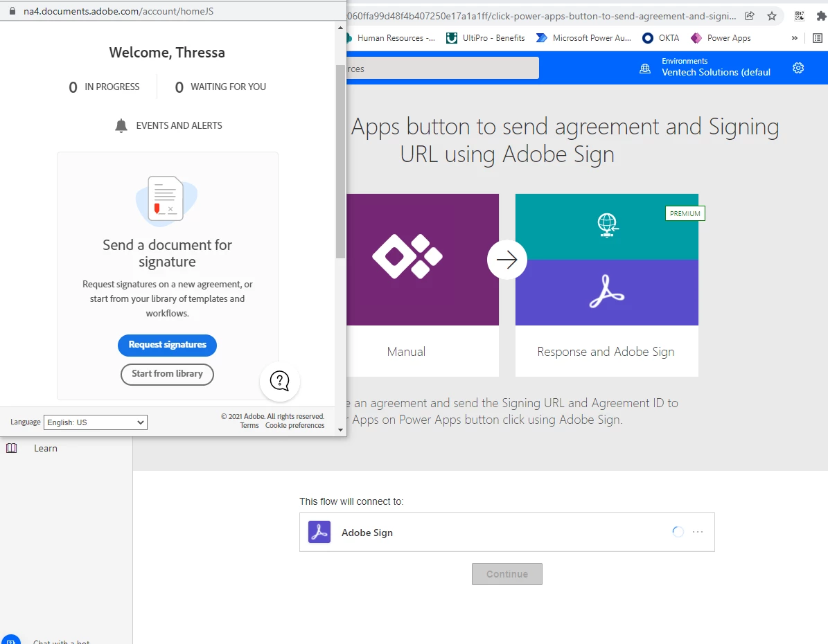The height and width of the screenshot is (644, 828).
Task: Click the Adobe Sign connection loading spinner
Action: click(678, 532)
